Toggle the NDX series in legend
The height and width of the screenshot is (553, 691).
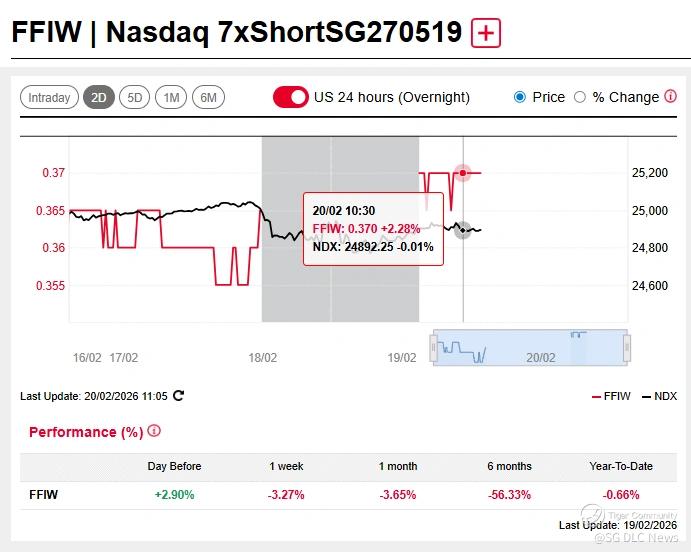[x=659, y=397]
